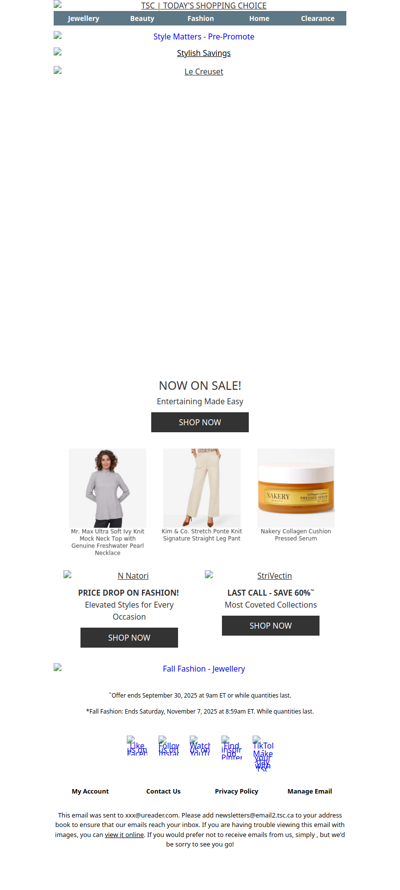Open the 'Like us on Facebook' icon
The width and height of the screenshot is (400, 890).
(x=137, y=745)
